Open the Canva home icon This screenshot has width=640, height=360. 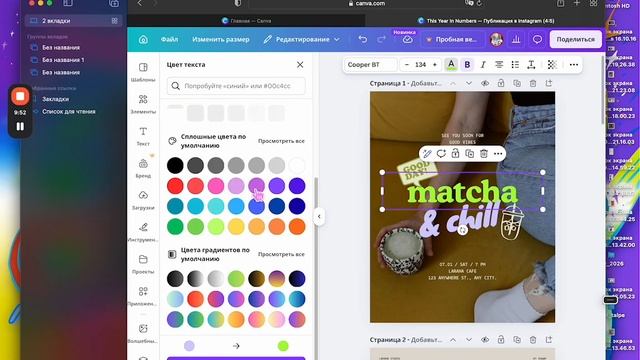tap(143, 40)
